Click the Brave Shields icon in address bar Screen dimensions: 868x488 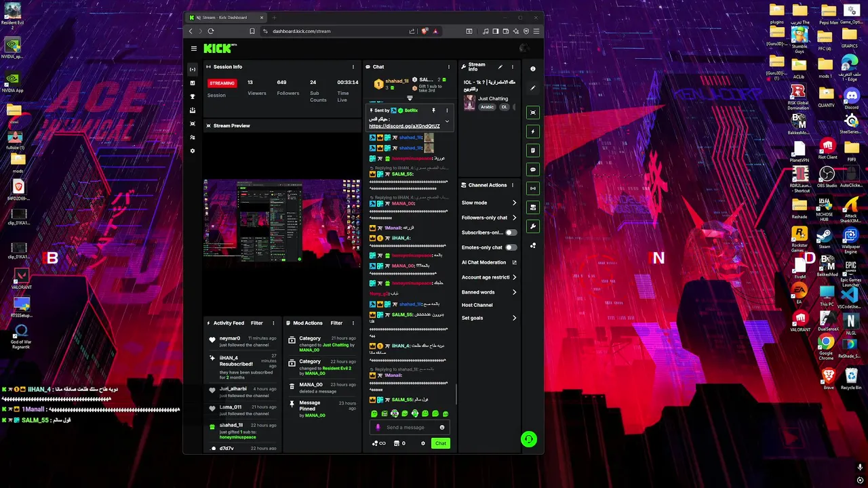click(x=425, y=31)
